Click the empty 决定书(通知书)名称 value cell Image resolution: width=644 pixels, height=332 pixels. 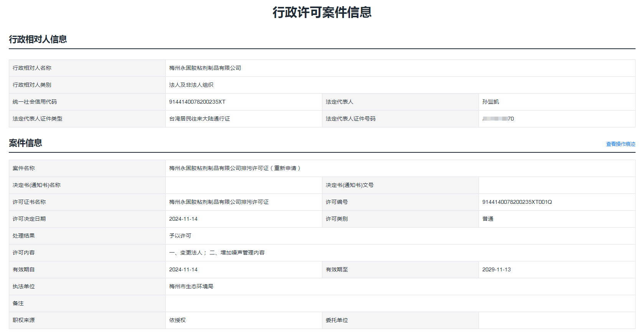(243, 185)
